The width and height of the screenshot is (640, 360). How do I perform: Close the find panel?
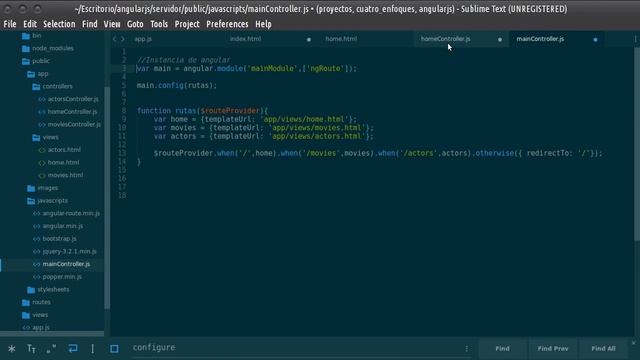pyautogui.click(x=633, y=343)
